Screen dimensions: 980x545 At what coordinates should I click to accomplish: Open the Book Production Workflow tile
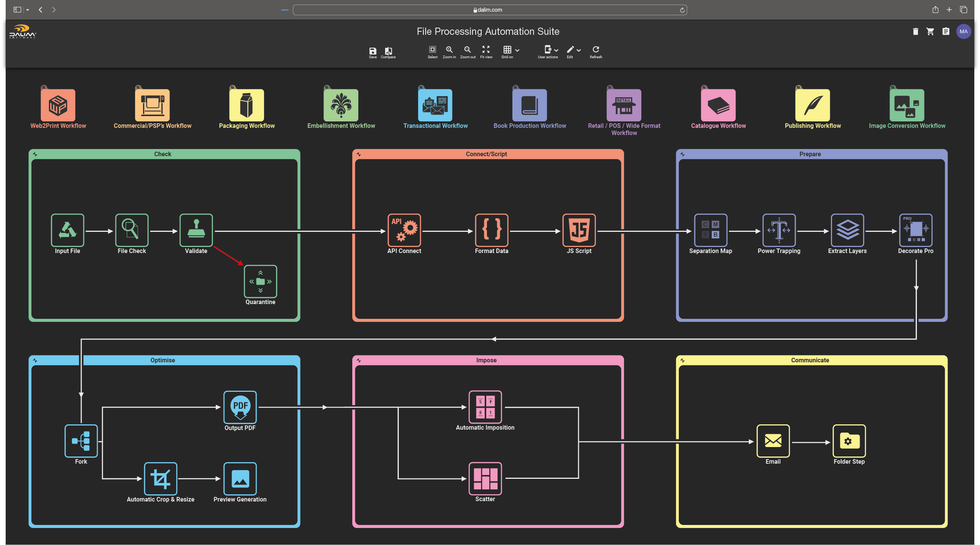coord(530,106)
